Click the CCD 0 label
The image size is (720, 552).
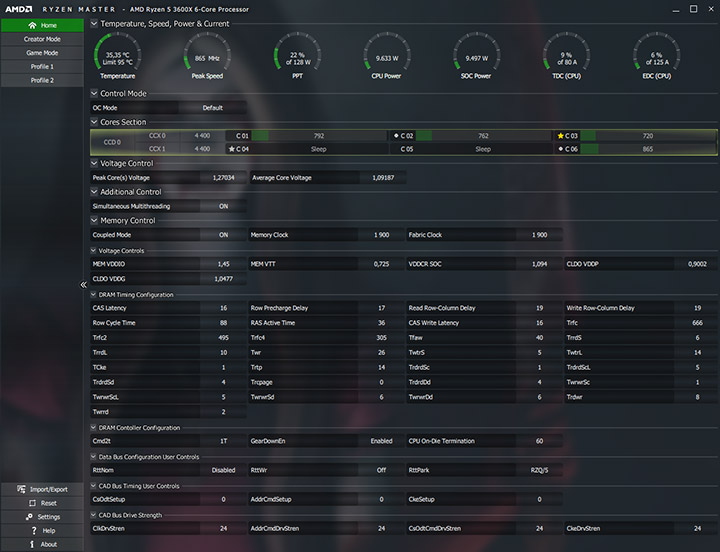(x=112, y=142)
